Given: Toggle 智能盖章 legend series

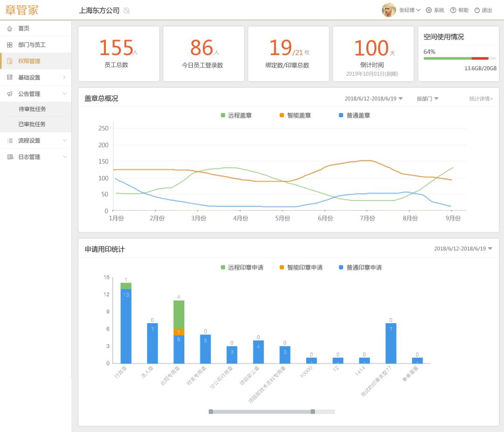Looking at the screenshot, I should pos(295,115).
